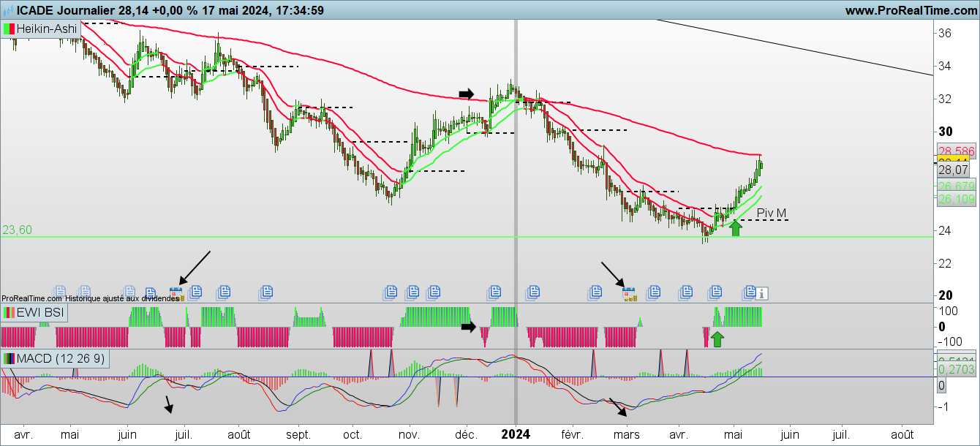Click the 2024 year marker on time axis
Viewport: 980px width, 446px height.
(516, 434)
